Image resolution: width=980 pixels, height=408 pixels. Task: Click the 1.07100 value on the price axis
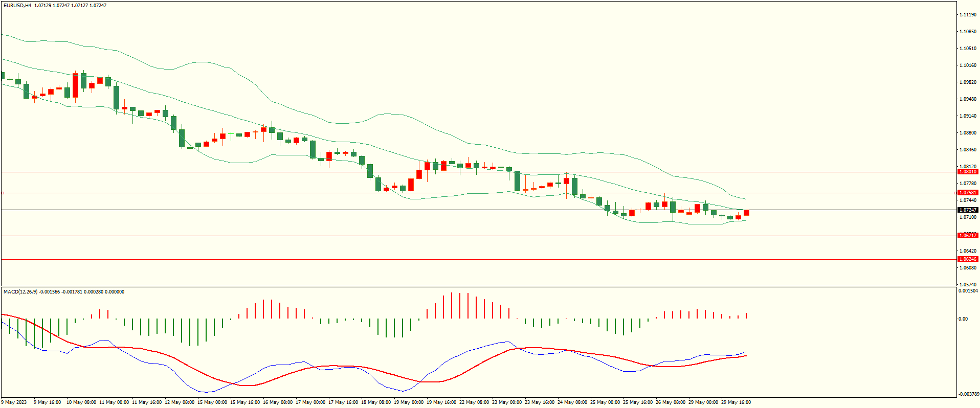968,217
